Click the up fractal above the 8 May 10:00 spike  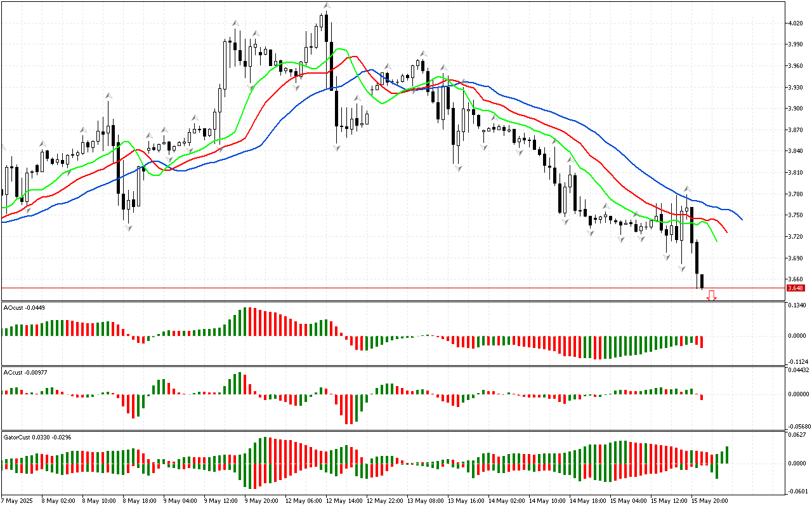pos(108,95)
